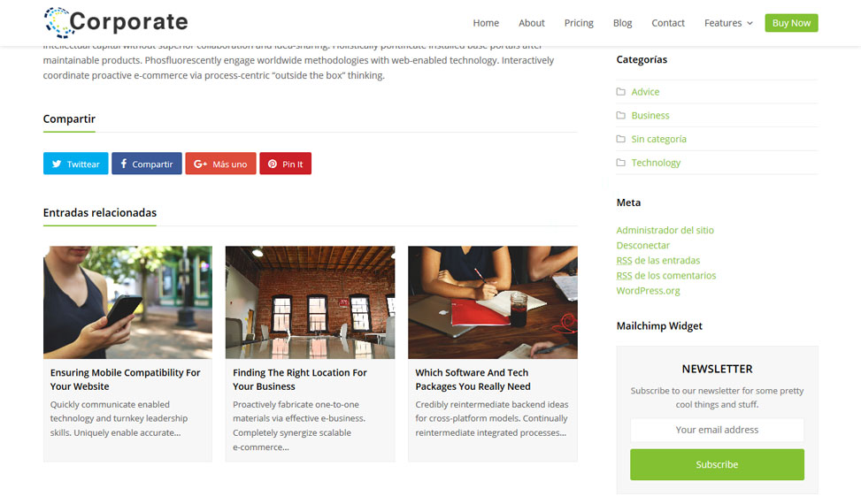Open the brick-wall office article thumbnail
This screenshot has width=861, height=504.
(311, 302)
